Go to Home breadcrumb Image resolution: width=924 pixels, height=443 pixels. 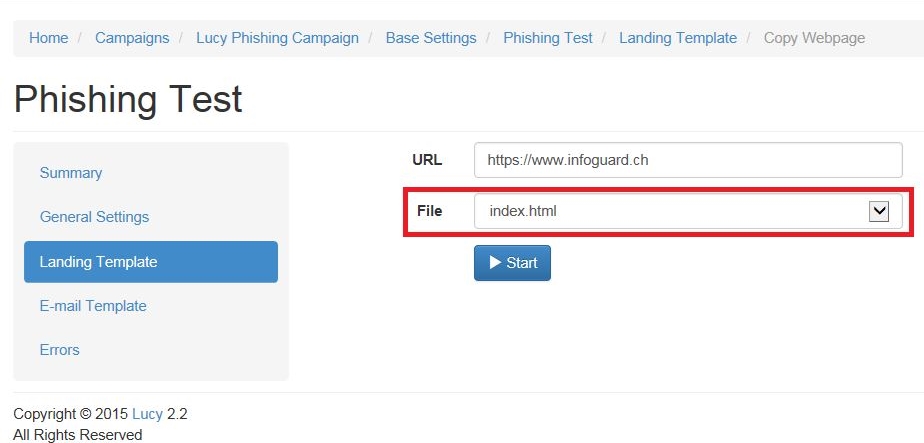pyautogui.click(x=48, y=38)
